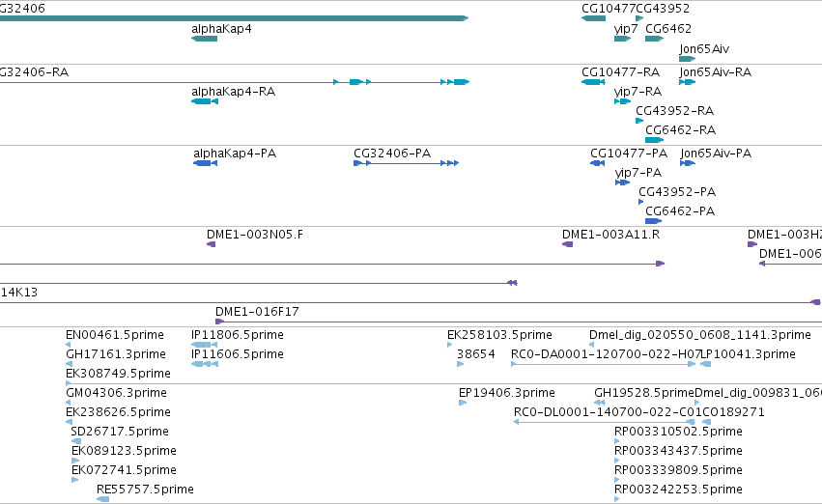The width and height of the screenshot is (822, 504).
Task: Click the yip7-PA protein feature
Action: pyautogui.click(x=622, y=182)
